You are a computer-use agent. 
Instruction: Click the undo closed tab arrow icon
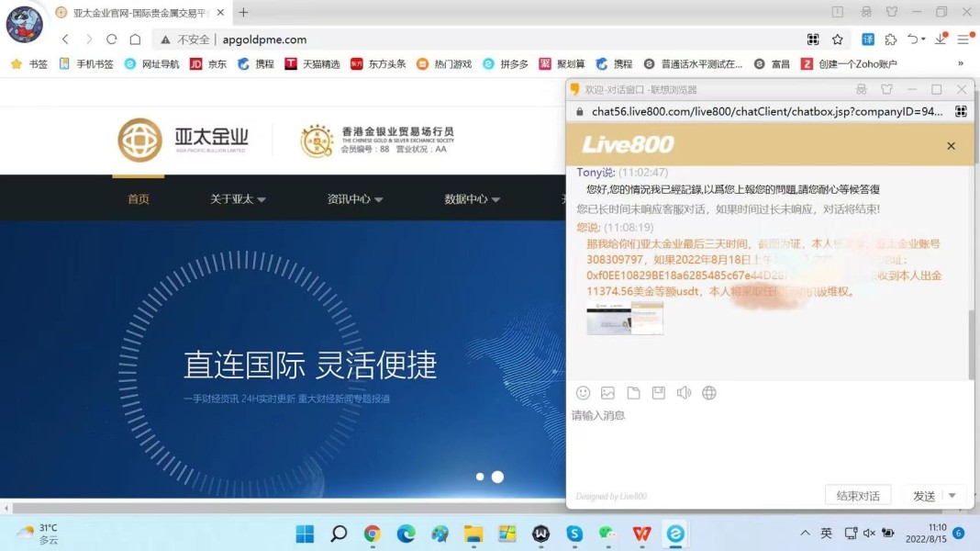pyautogui.click(x=916, y=39)
